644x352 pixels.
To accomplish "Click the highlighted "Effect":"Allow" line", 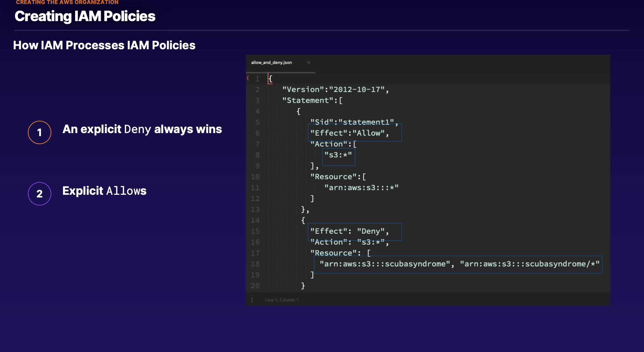I will click(350, 133).
